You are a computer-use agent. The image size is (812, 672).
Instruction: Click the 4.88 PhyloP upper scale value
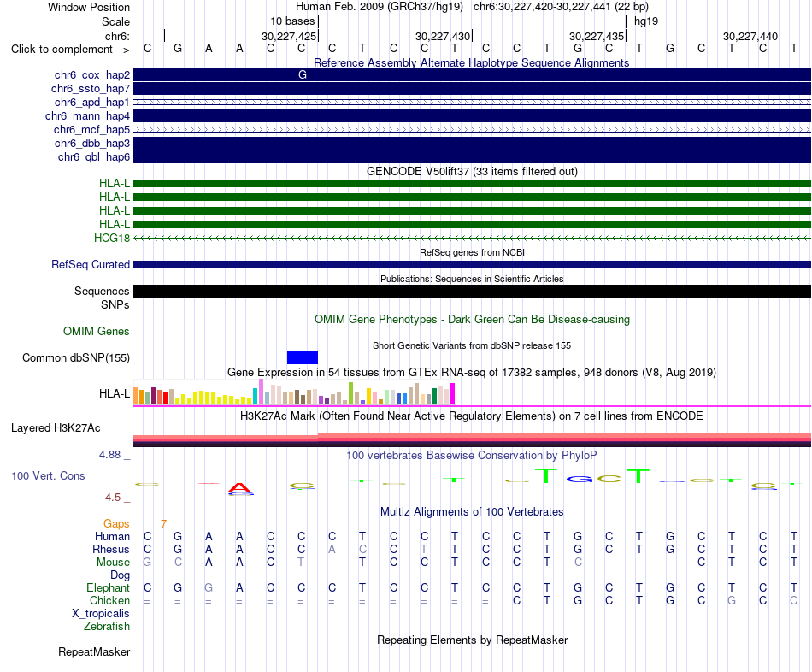(109, 454)
